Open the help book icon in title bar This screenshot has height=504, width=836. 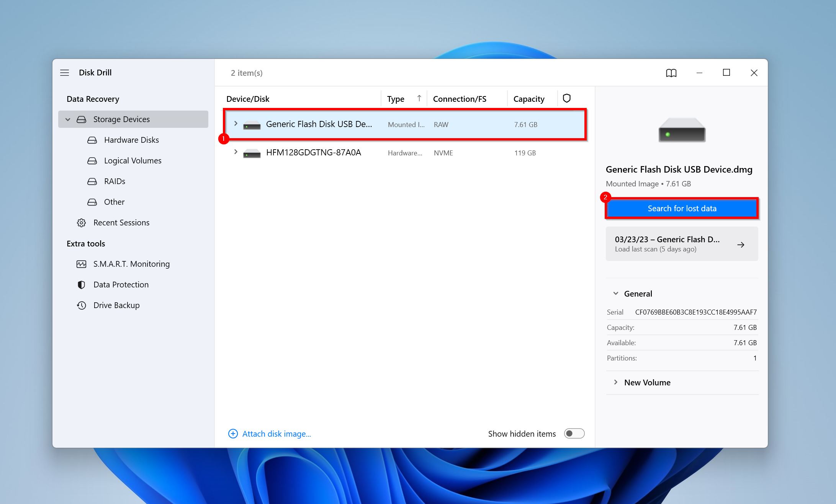(671, 73)
